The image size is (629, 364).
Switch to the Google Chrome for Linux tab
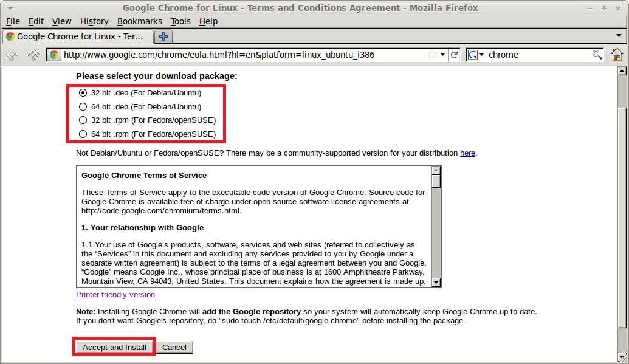78,36
